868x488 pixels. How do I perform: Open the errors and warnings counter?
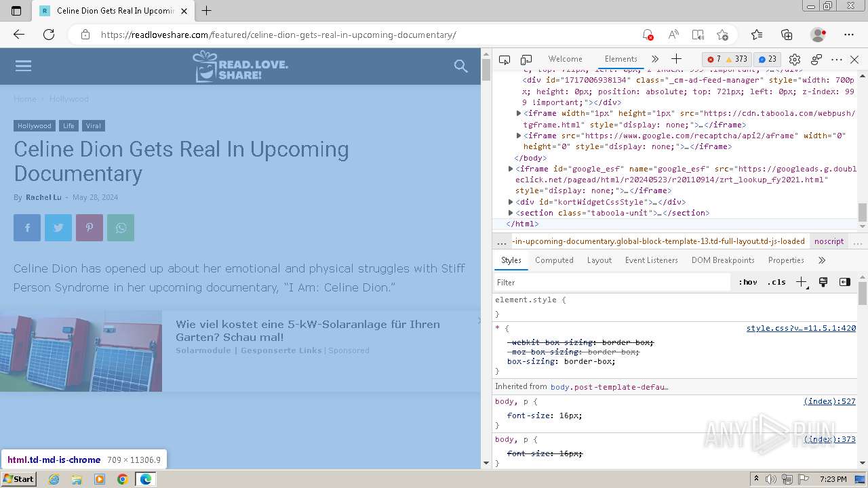pyautogui.click(x=726, y=59)
